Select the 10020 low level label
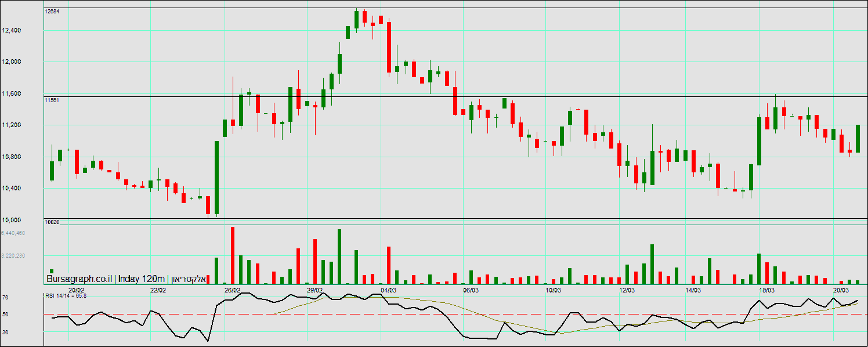 pyautogui.click(x=52, y=222)
